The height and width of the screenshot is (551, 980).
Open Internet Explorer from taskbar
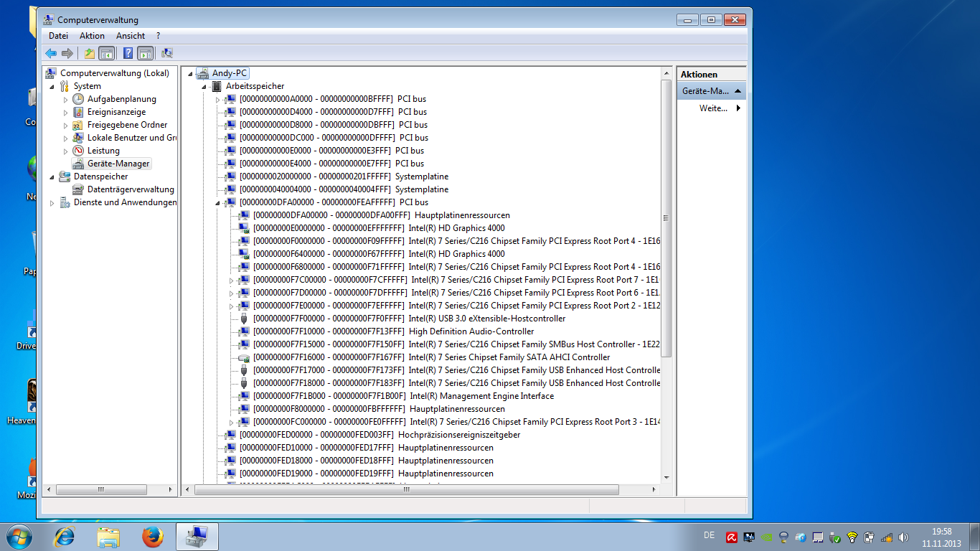tap(65, 536)
